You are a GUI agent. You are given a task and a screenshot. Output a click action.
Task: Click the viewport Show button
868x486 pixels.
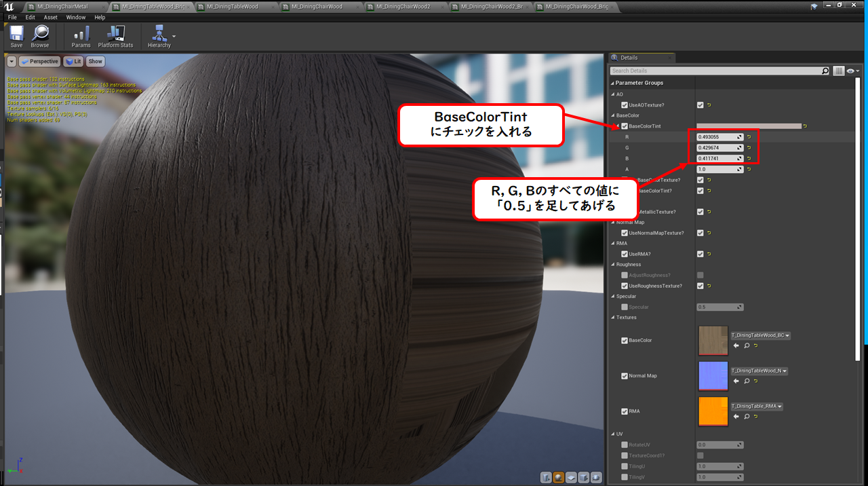[95, 61]
